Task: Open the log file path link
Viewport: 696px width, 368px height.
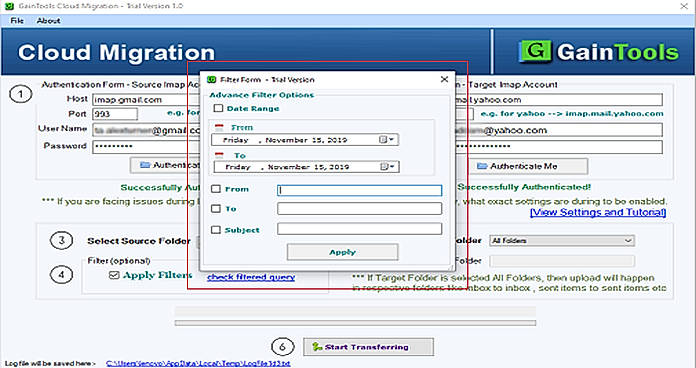Action: (x=198, y=364)
